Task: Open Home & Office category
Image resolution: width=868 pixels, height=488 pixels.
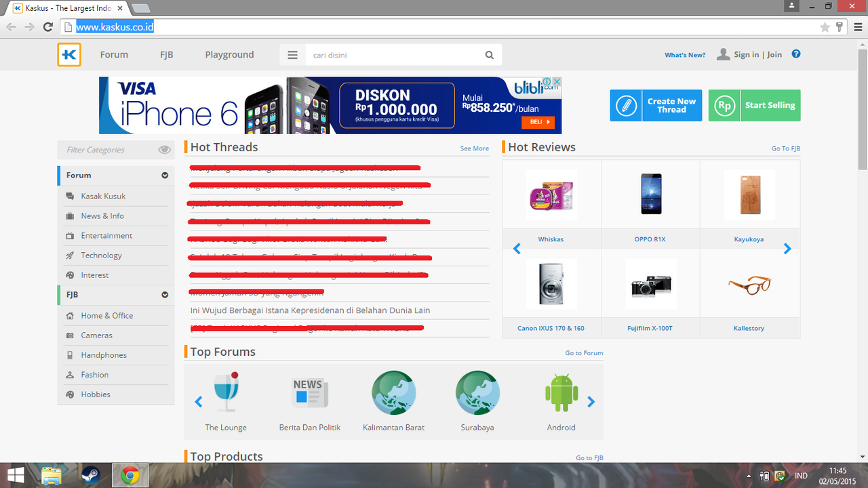Action: tap(106, 315)
